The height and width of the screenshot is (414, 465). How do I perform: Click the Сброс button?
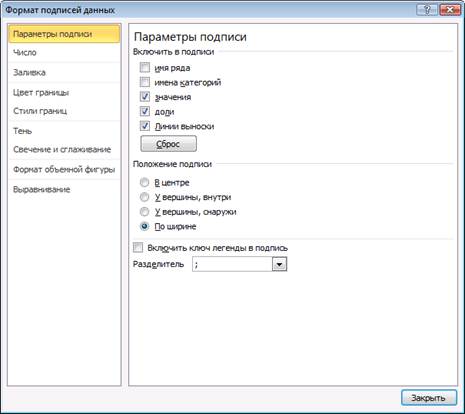click(168, 144)
